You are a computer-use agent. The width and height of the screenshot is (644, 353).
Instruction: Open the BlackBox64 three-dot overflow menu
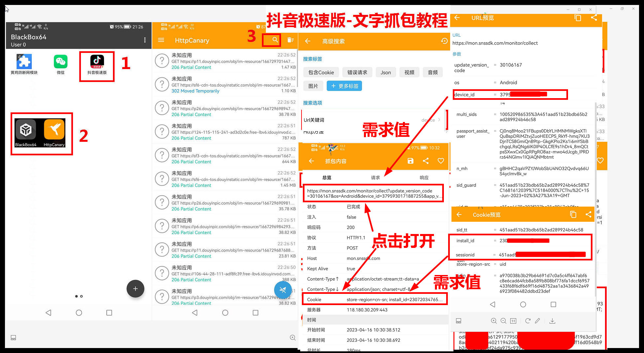pyautogui.click(x=145, y=40)
